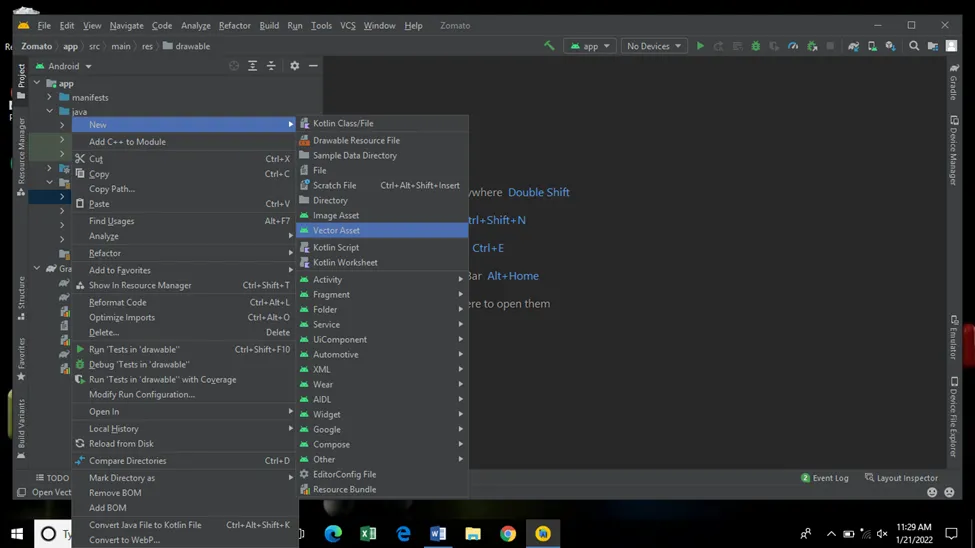Start debugging with the Debug bug icon
This screenshot has height=548, width=975.
tap(756, 46)
